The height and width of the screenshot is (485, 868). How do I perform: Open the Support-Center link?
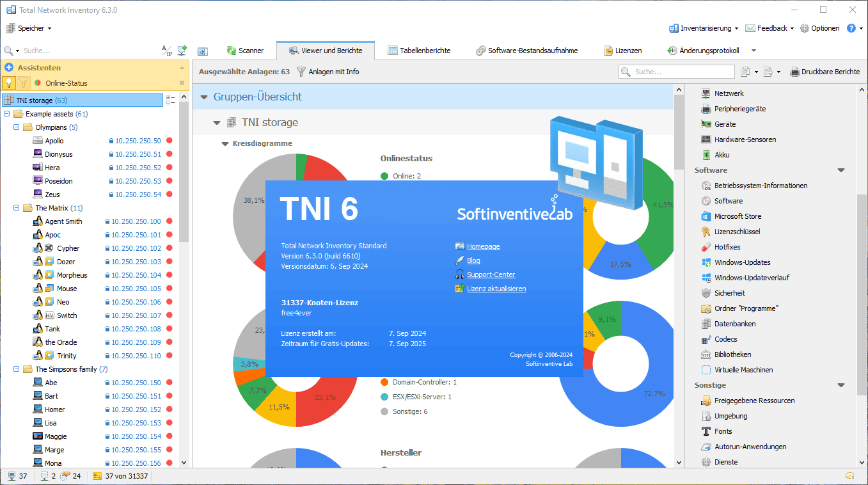pyautogui.click(x=491, y=274)
